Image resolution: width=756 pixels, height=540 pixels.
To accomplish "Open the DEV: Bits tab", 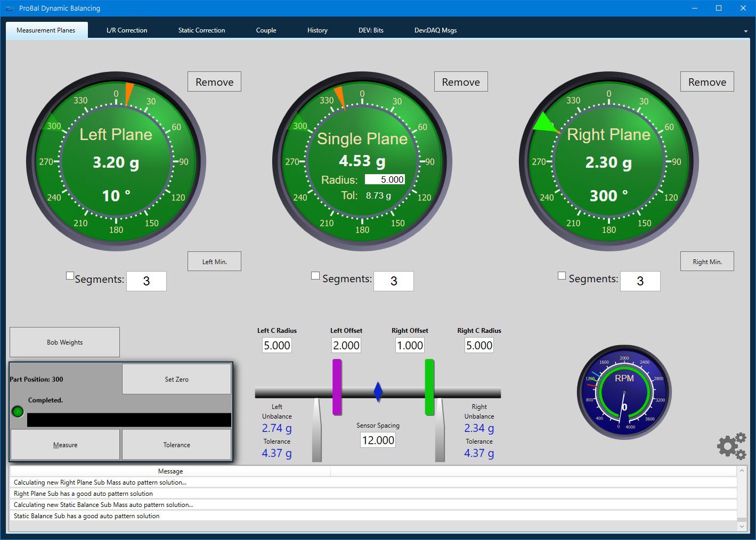I will pyautogui.click(x=371, y=30).
